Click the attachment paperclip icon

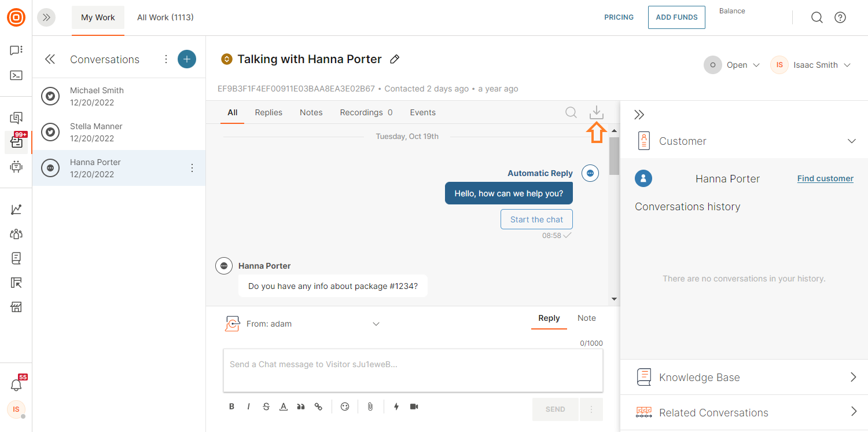coord(370,407)
